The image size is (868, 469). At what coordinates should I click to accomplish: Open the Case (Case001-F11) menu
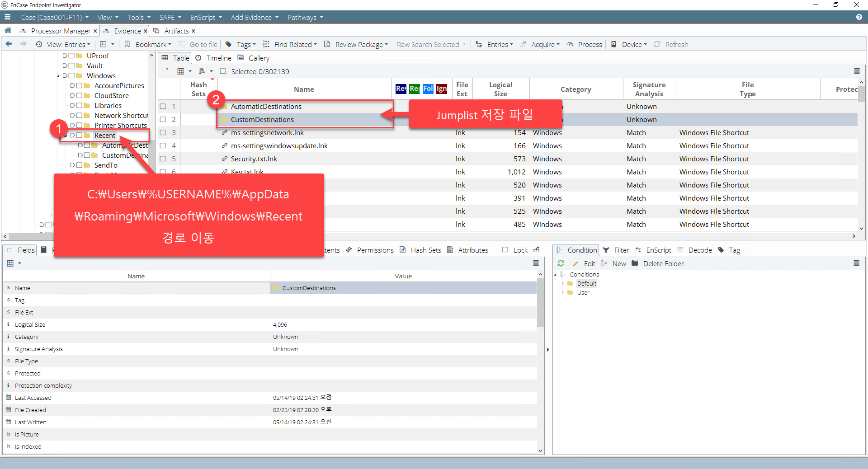pos(55,17)
